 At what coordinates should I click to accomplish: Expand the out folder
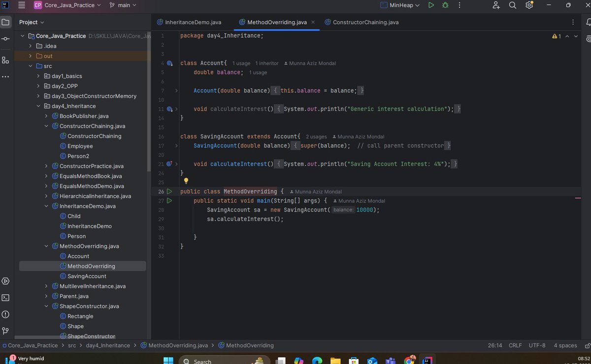pyautogui.click(x=31, y=56)
